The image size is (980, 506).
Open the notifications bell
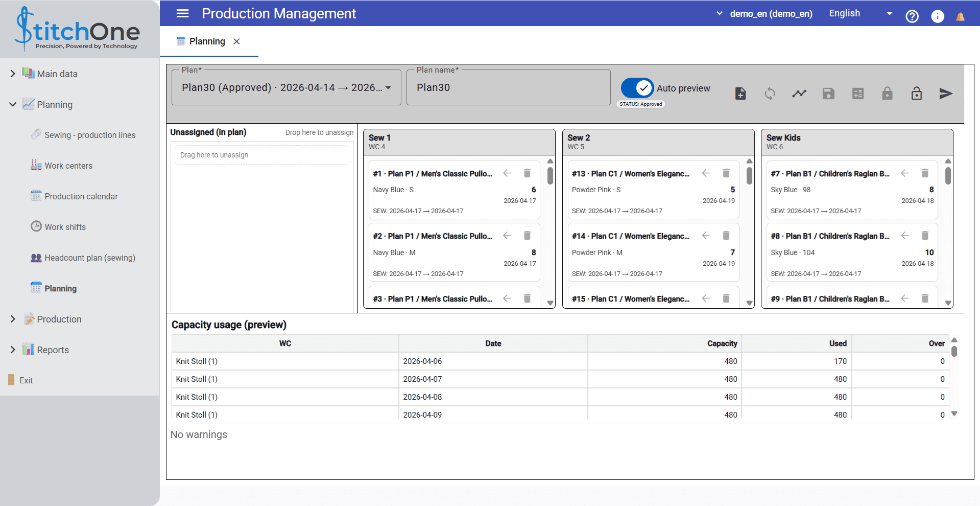960,17
